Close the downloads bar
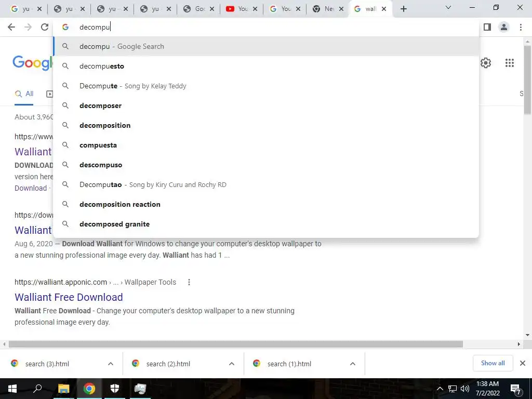 pyautogui.click(x=523, y=363)
